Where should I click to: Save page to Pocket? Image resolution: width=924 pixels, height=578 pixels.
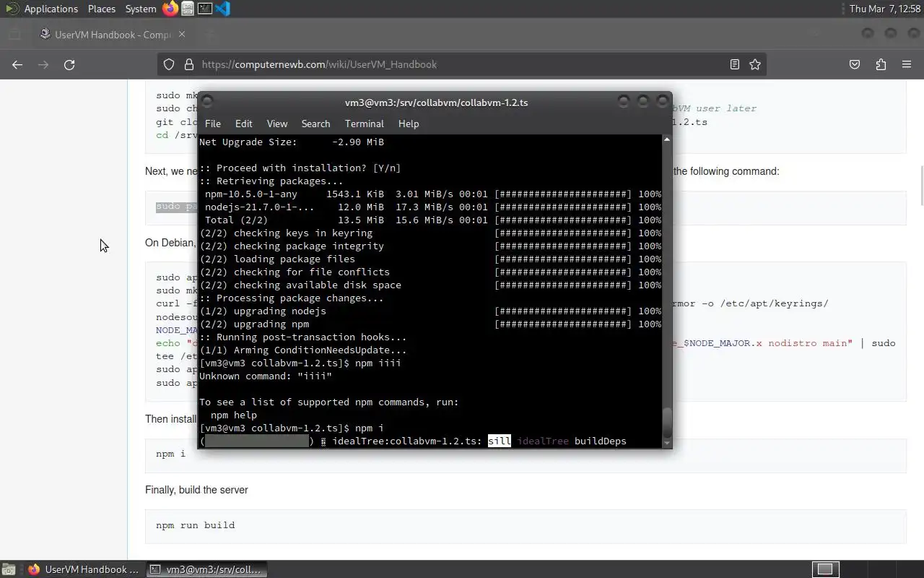[855, 64]
